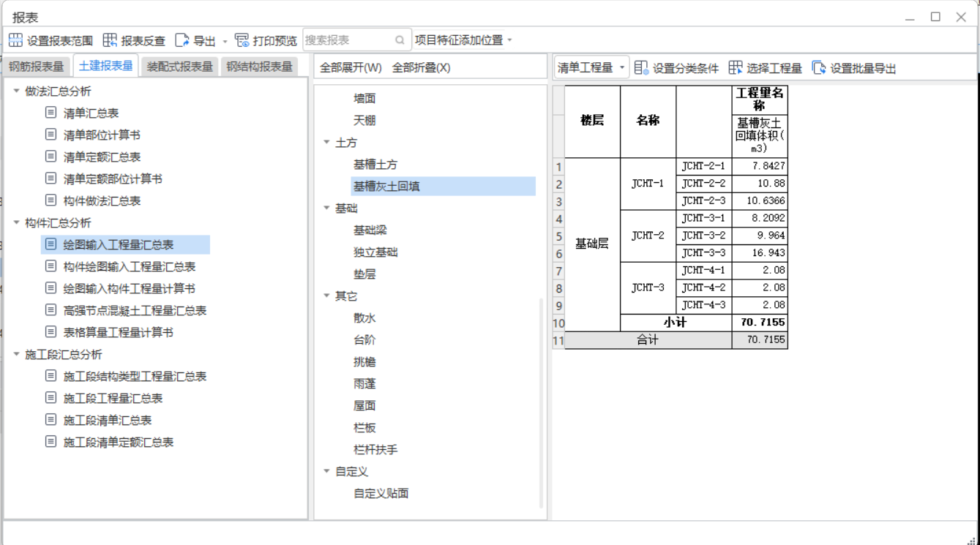Click the report icon beside 绘图输入构件工程量计算书
Viewport: 980px width, 545px height.
tap(51, 288)
